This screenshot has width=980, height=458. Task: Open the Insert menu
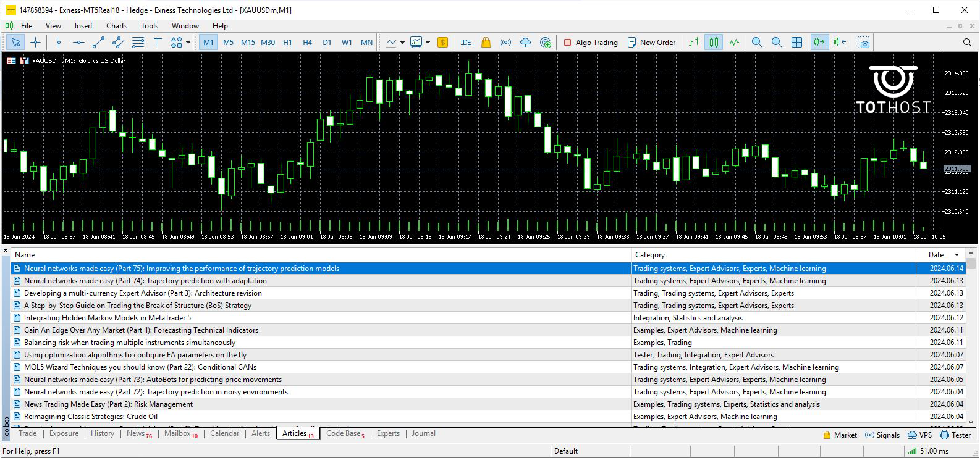[x=83, y=26]
